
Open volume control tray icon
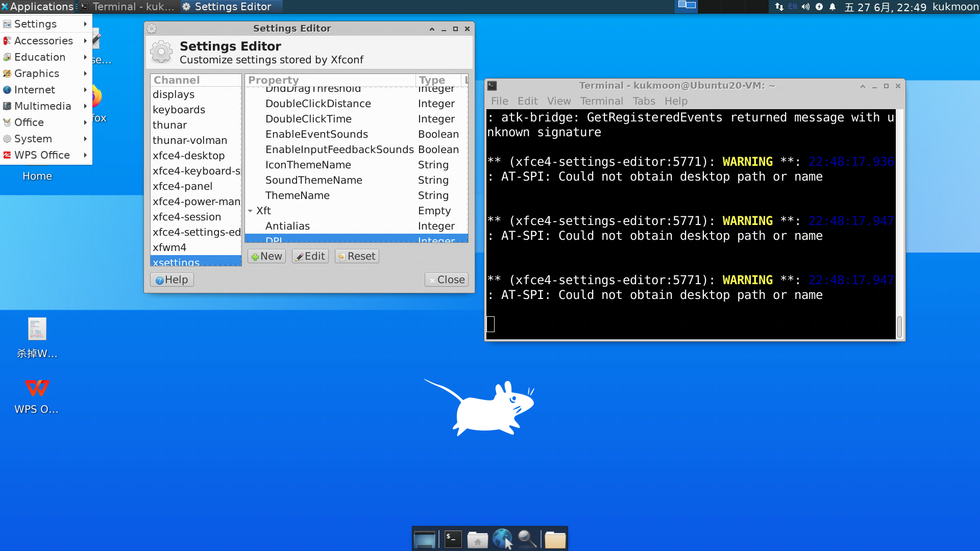point(806,7)
